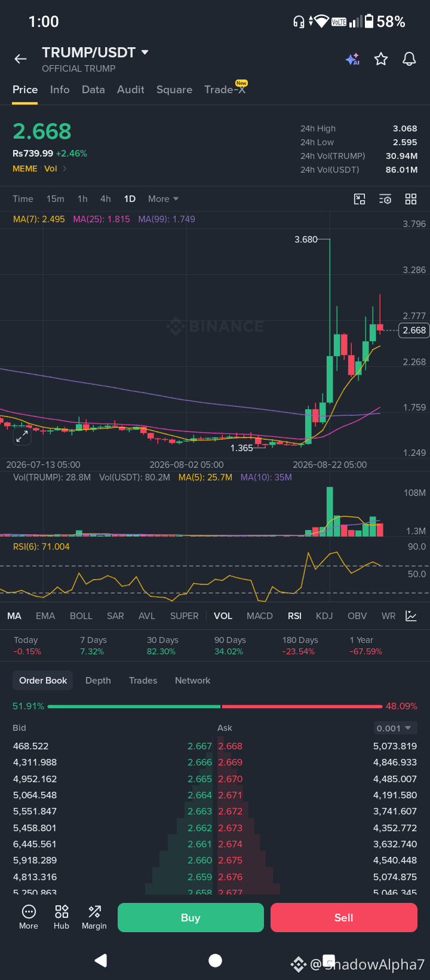Show the Order Book tab
This screenshot has width=430, height=980.
[x=43, y=681]
